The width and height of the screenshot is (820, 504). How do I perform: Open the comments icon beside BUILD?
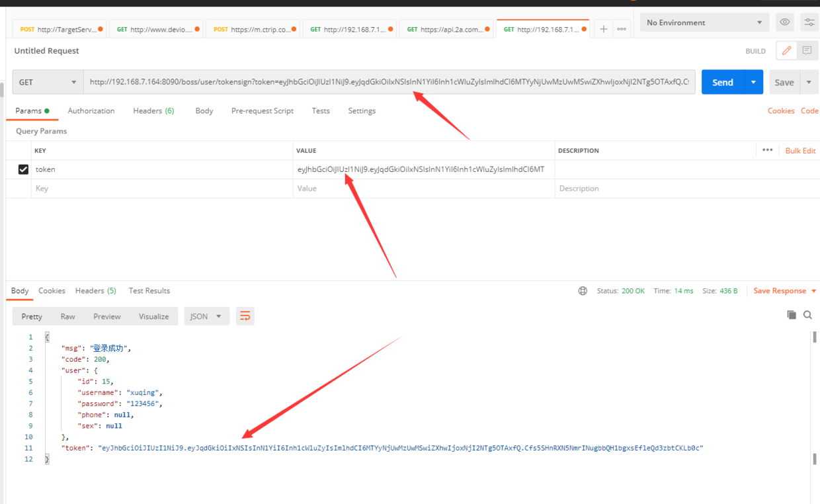807,50
